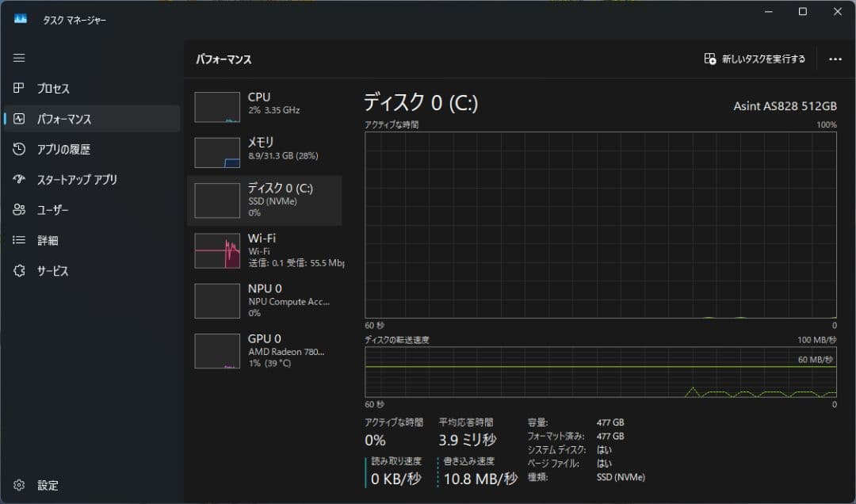Select the メモリ (Memory) graph panel

coord(262,151)
